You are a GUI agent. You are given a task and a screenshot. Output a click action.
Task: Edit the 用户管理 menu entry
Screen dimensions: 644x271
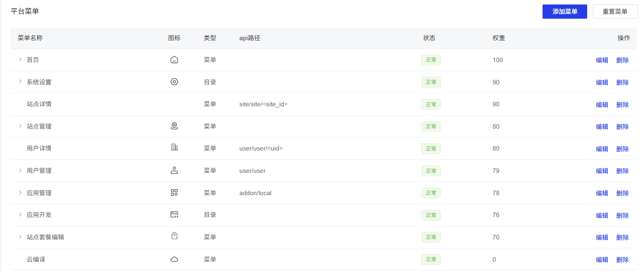(x=602, y=171)
